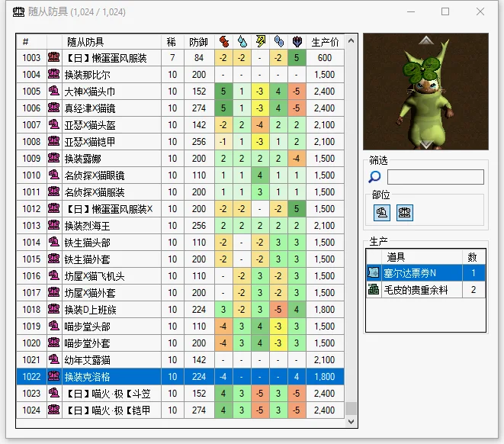The image size is (504, 444).
Task: Sort the table by the # column
Action: coord(31,41)
